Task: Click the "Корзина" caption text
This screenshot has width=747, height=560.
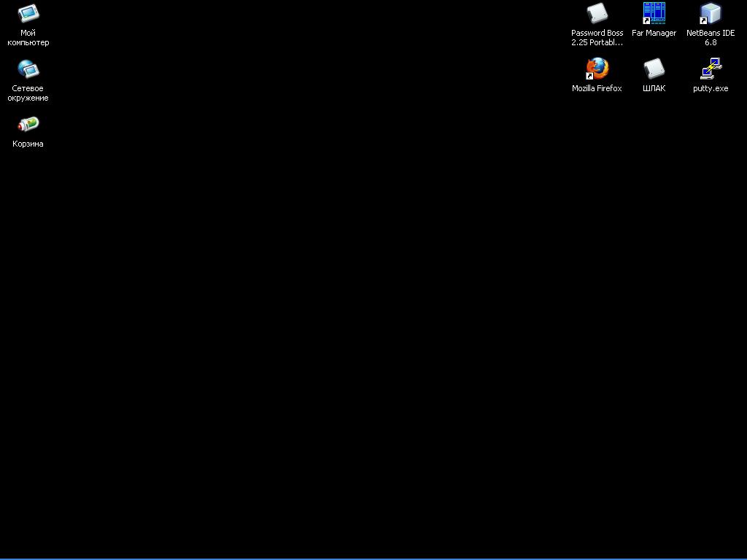Action: pos(28,144)
